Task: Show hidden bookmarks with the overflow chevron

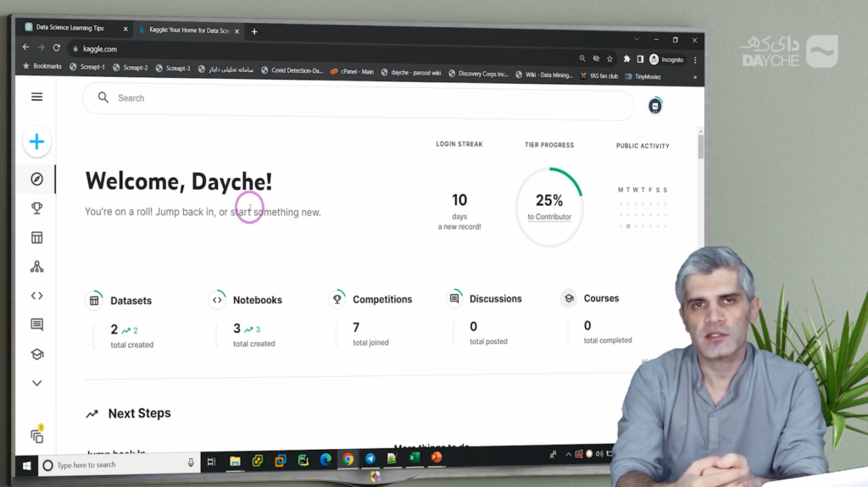Action: pos(694,77)
